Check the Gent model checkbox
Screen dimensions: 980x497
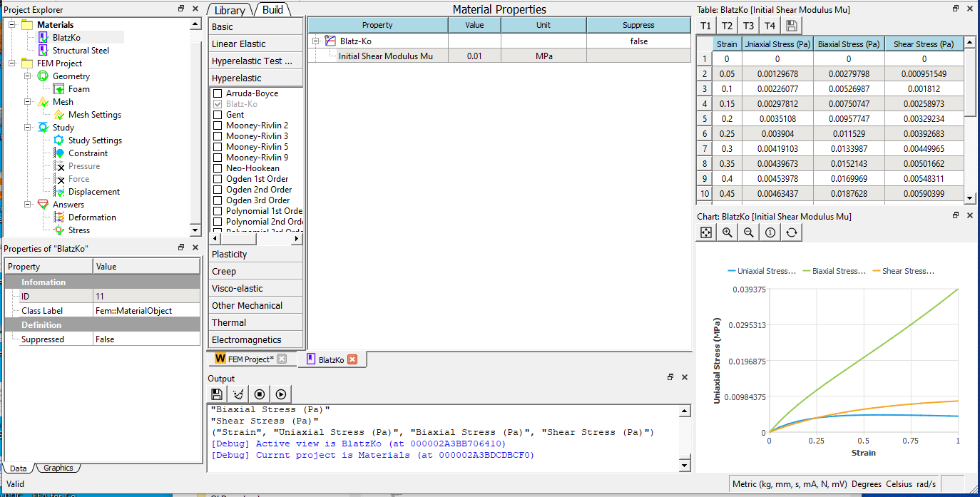[218, 115]
